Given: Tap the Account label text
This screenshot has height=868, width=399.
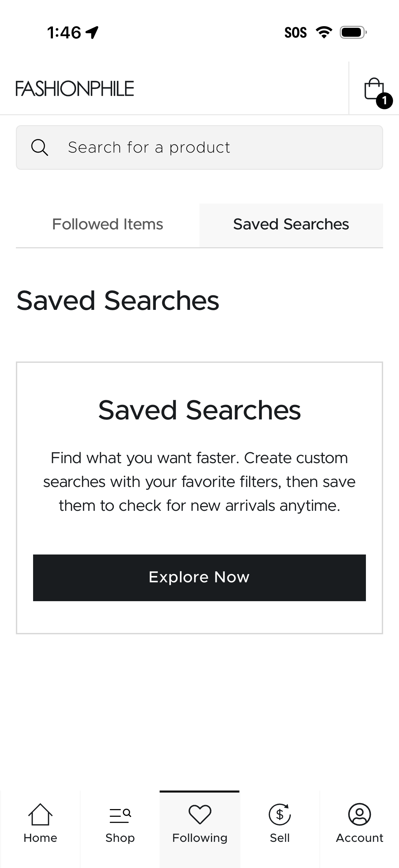Looking at the screenshot, I should (359, 838).
